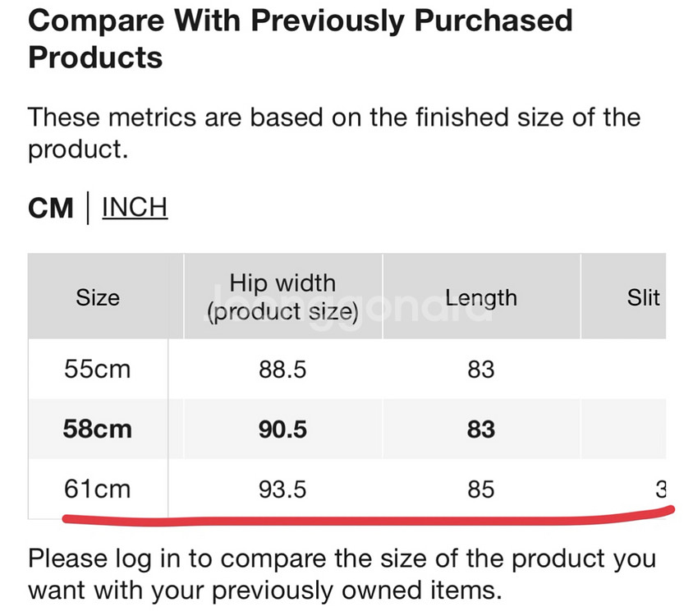Click the 88.5 hip width value
Screen dimensions: 693x616
(282, 370)
